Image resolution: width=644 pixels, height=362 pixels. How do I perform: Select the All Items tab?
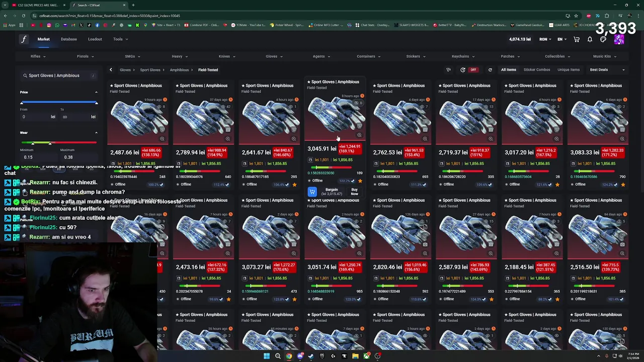(x=509, y=70)
